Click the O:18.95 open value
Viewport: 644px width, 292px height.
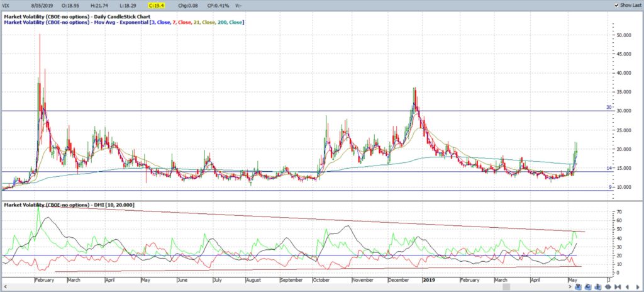[x=70, y=5]
